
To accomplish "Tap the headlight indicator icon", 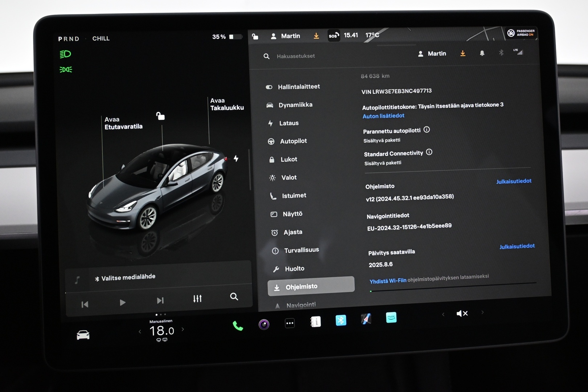I will [65, 54].
